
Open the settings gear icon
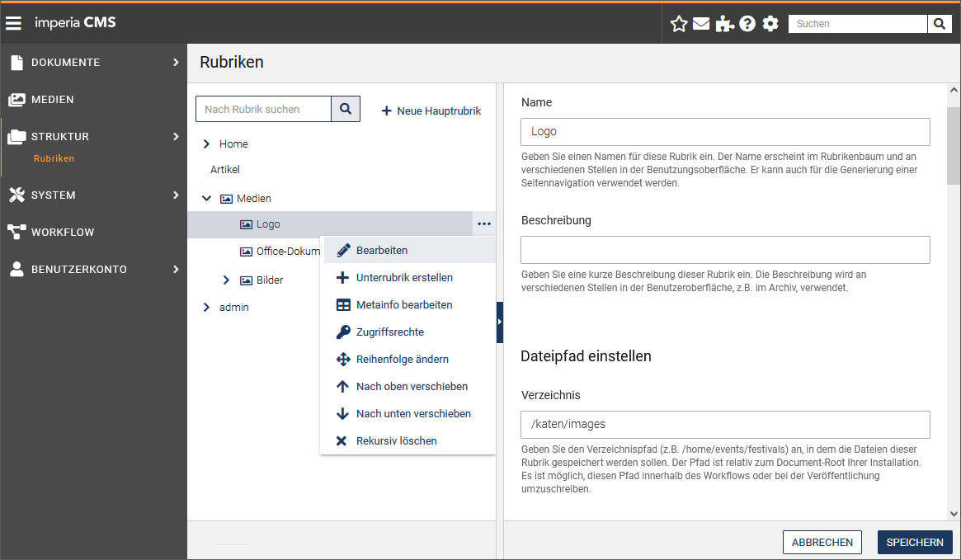[770, 24]
